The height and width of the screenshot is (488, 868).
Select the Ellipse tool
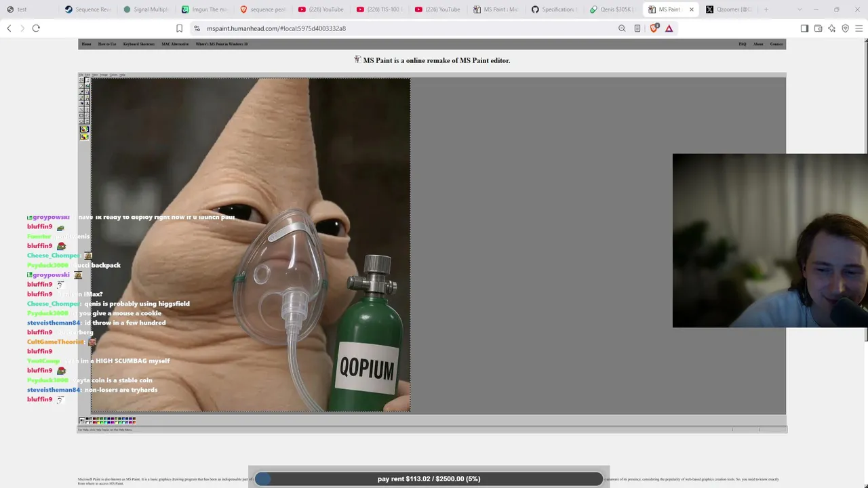[81, 121]
